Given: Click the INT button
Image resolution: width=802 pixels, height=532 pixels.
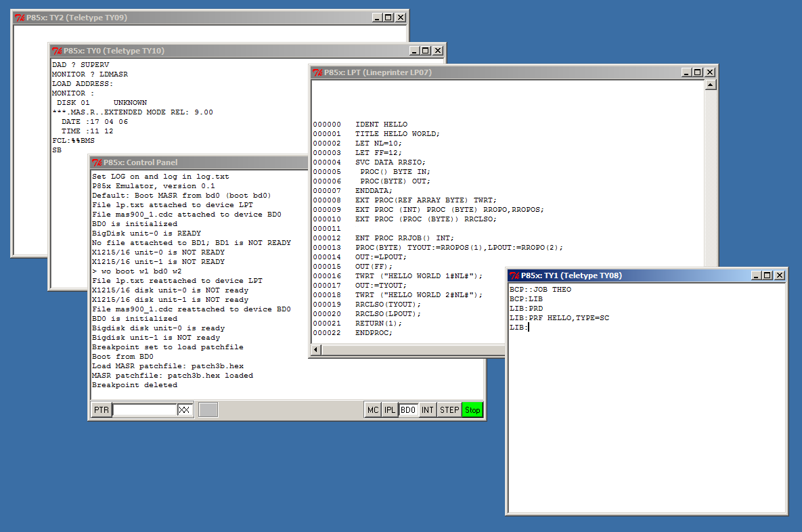Looking at the screenshot, I should 428,409.
